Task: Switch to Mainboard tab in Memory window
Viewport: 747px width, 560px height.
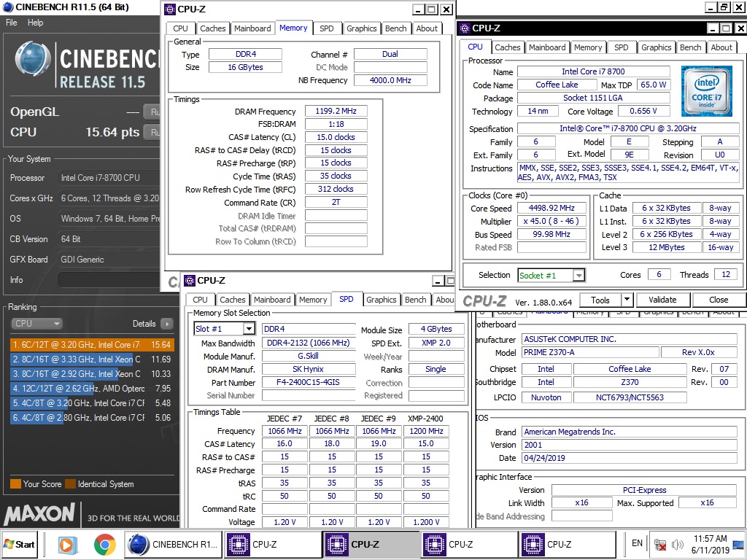Action: click(252, 28)
